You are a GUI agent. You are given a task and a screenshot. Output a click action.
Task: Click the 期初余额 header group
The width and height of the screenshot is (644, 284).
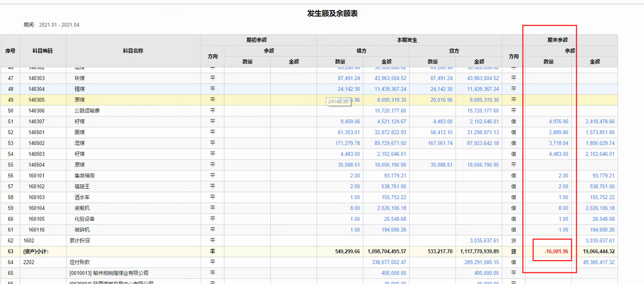(259, 40)
